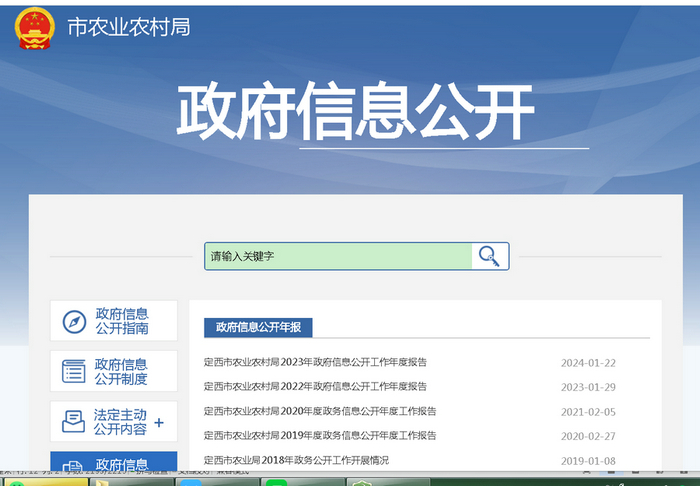Image resolution: width=700 pixels, height=486 pixels.
Task: Open the 2018年政务公开工作开展情况 link
Action: (296, 460)
